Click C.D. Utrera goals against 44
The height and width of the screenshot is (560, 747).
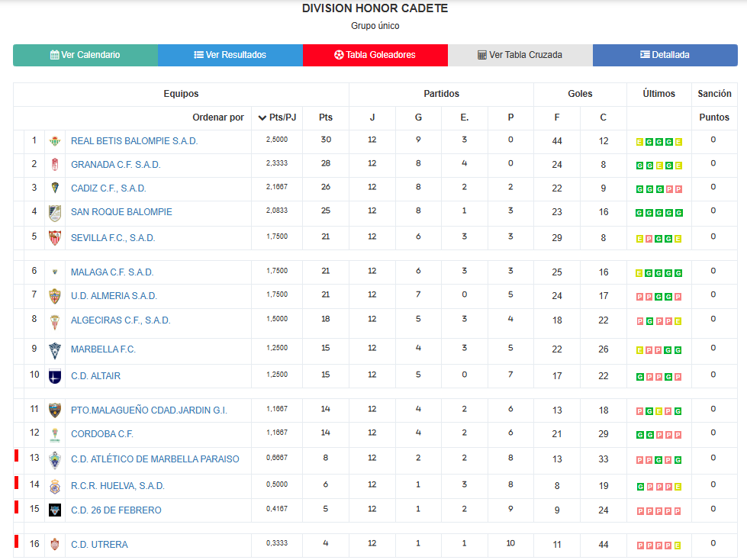point(604,544)
